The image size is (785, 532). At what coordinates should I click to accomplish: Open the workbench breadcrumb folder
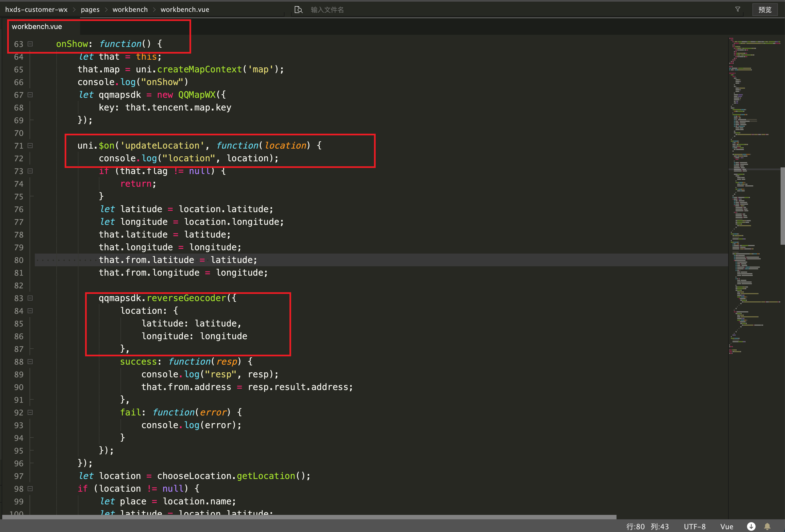point(130,9)
